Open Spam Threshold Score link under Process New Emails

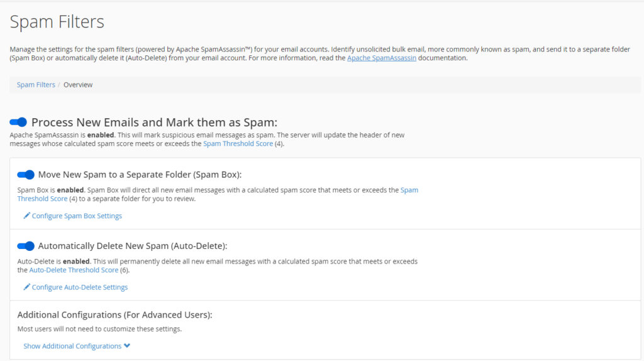[x=238, y=144]
